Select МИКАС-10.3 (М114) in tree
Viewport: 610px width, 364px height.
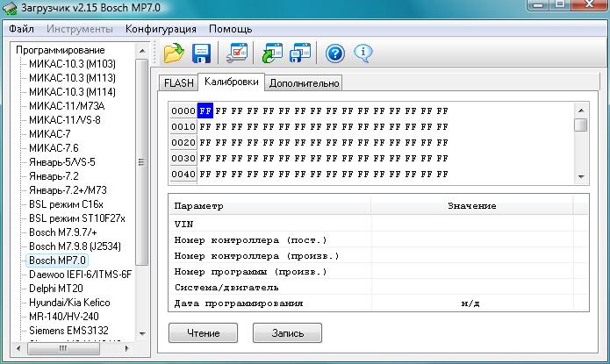(72, 92)
